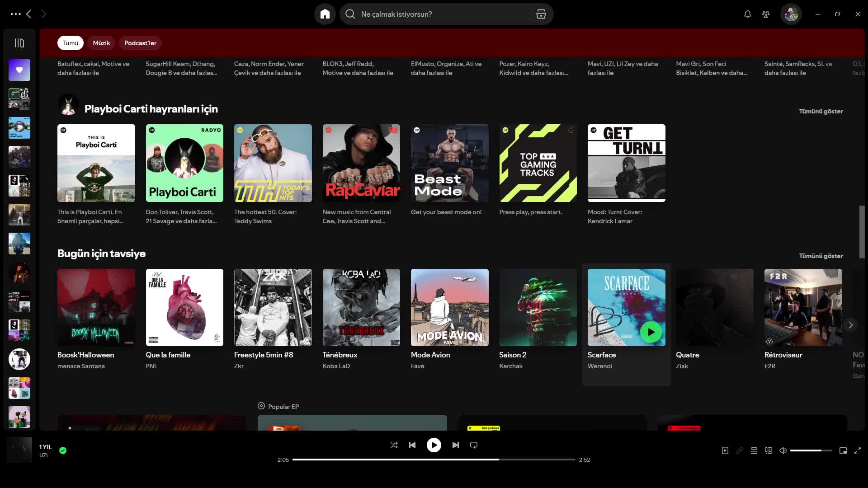Open the Browse icon in search bar
This screenshot has height=488, width=868.
pos(541,14)
